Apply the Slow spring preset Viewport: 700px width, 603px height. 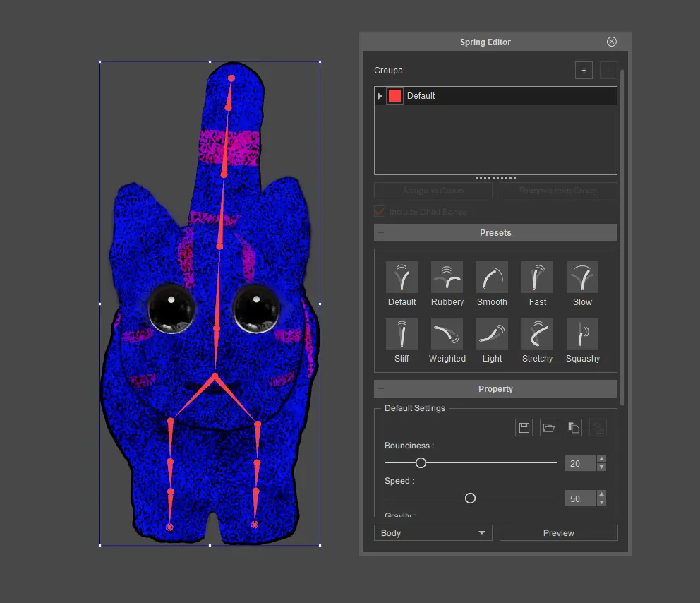[x=582, y=277]
